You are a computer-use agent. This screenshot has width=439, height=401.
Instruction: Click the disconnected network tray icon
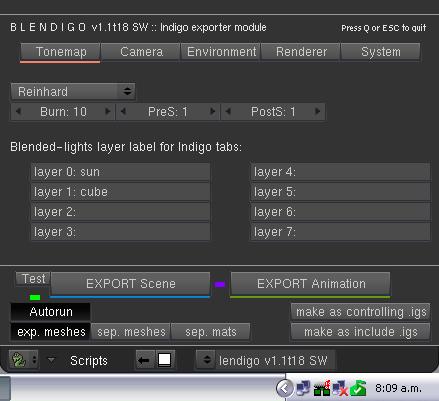tap(340, 388)
